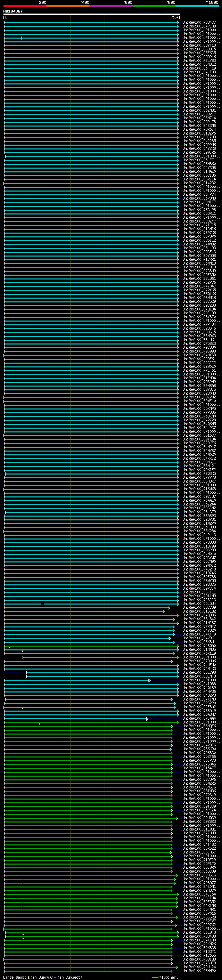Image resolution: width=222 pixels, height=980 pixels.
Task: Click arrowhead ending the UniRef100_C7JAA4 alignment
Action: click(x=147, y=718)
